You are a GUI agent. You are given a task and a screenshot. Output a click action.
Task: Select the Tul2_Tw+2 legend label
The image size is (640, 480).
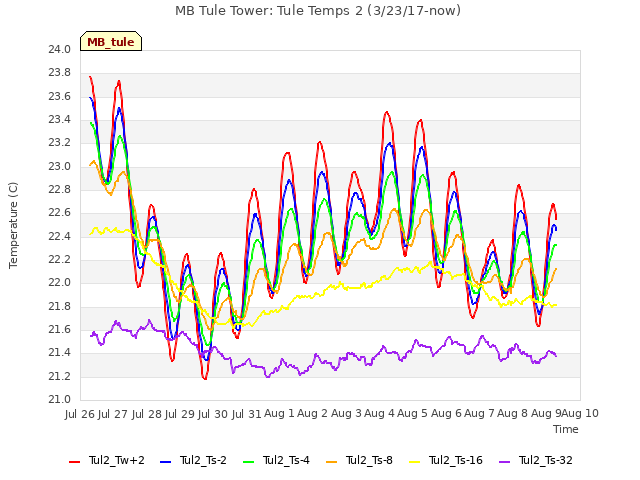click(117, 460)
